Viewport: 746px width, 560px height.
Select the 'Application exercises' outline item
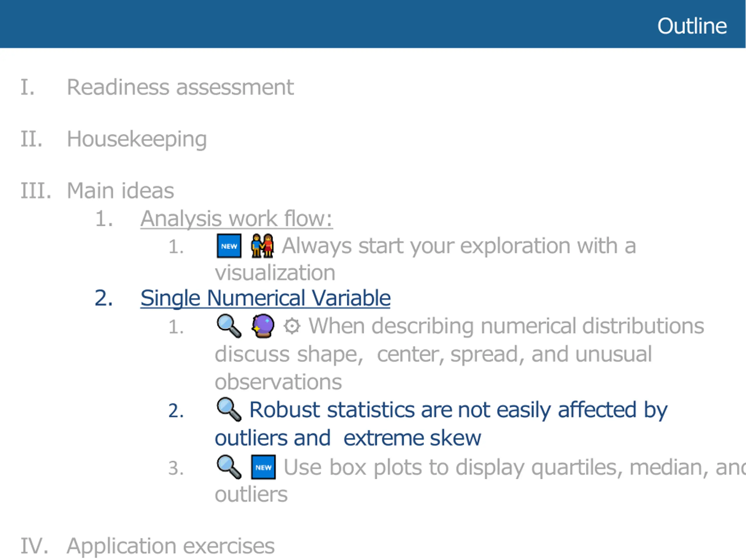coord(171,546)
